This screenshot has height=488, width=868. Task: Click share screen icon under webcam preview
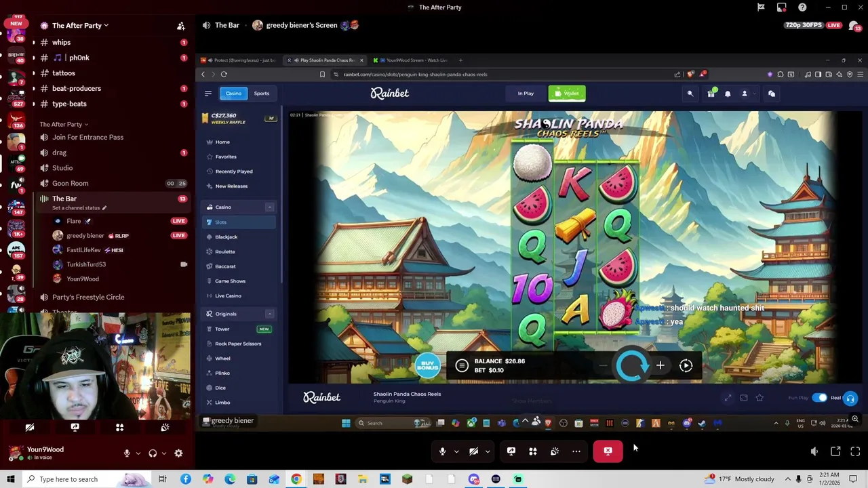(75, 428)
